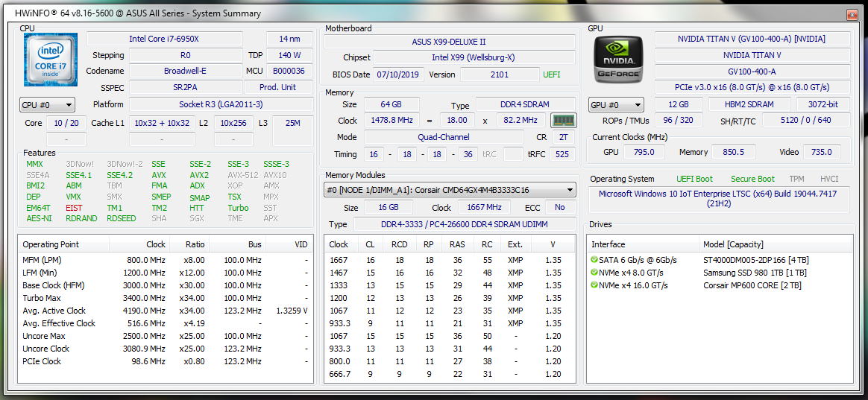The width and height of the screenshot is (868, 400).
Task: Click the Intel Core i7-6950X name field
Action: click(x=164, y=39)
